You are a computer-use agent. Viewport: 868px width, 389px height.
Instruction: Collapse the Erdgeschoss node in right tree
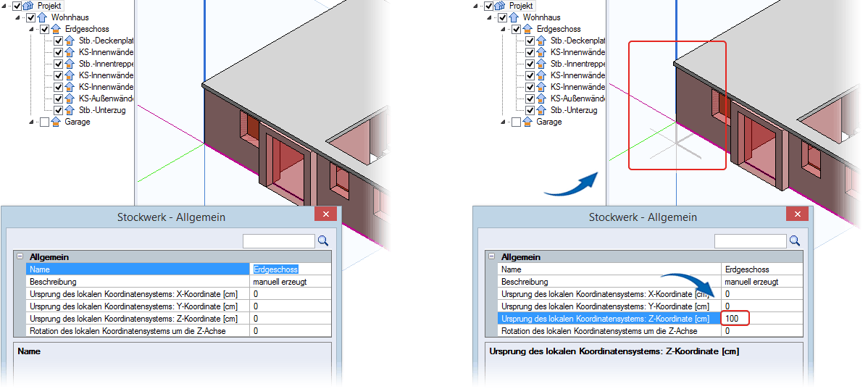tap(504, 29)
